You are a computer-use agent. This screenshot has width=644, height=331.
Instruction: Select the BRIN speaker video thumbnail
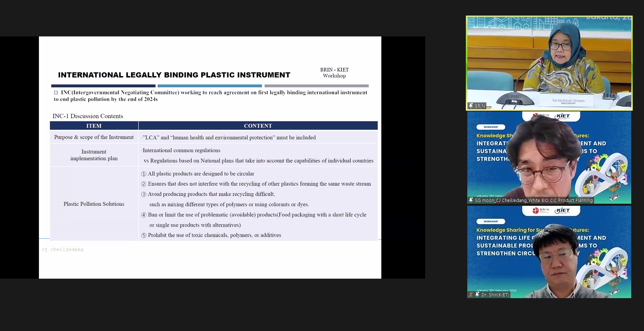(549, 63)
